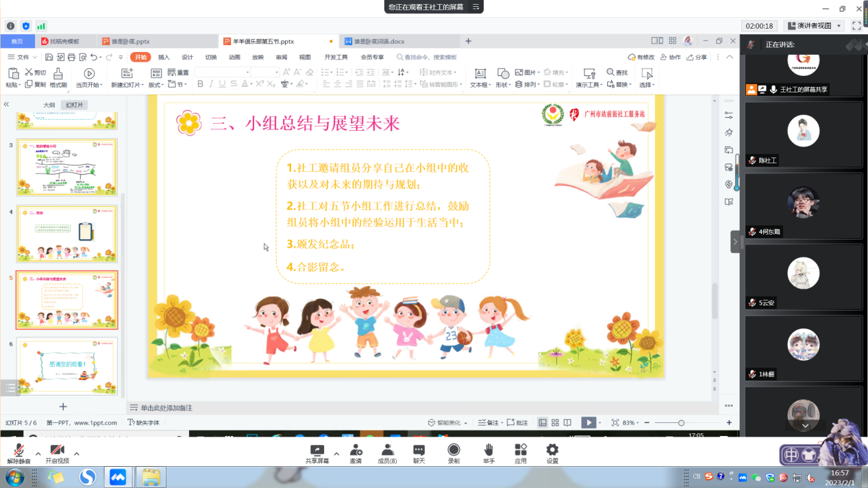This screenshot has height=488, width=868.
Task: Expand the Arrange (排列) dropdown
Action: 528,85
